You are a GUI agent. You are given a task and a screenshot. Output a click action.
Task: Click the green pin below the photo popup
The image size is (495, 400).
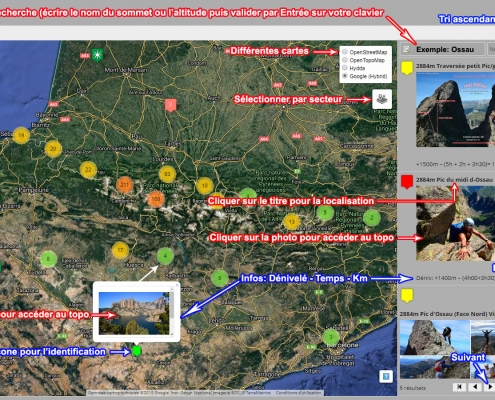136,351
